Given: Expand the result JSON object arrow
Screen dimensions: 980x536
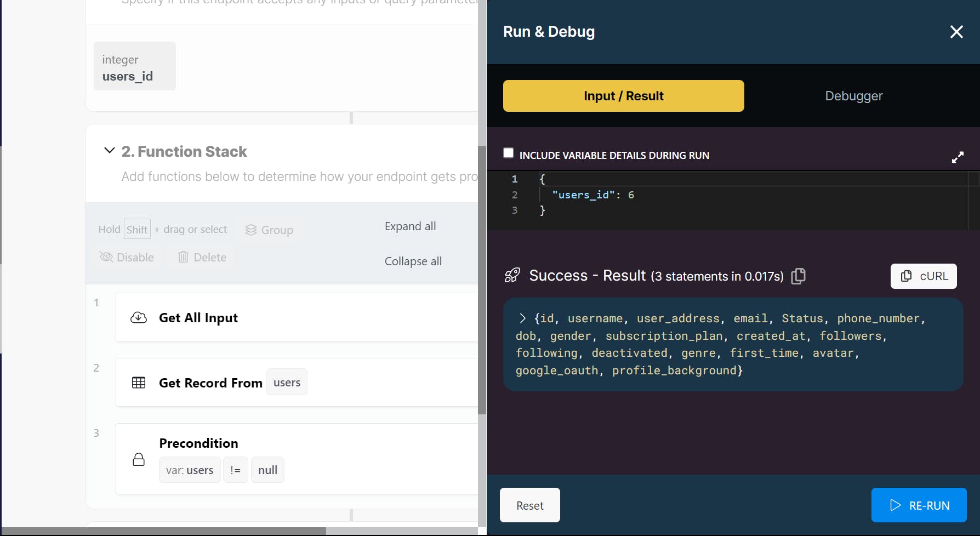Looking at the screenshot, I should click(x=522, y=318).
